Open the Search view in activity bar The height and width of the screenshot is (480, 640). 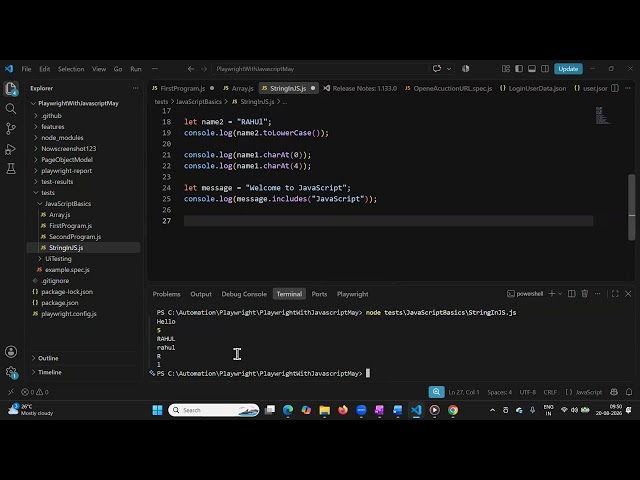click(x=11, y=109)
